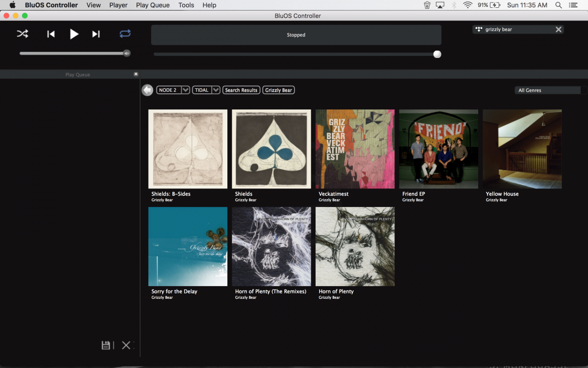Clear the play queue with X icon
The height and width of the screenshot is (368, 588).
pos(126,345)
